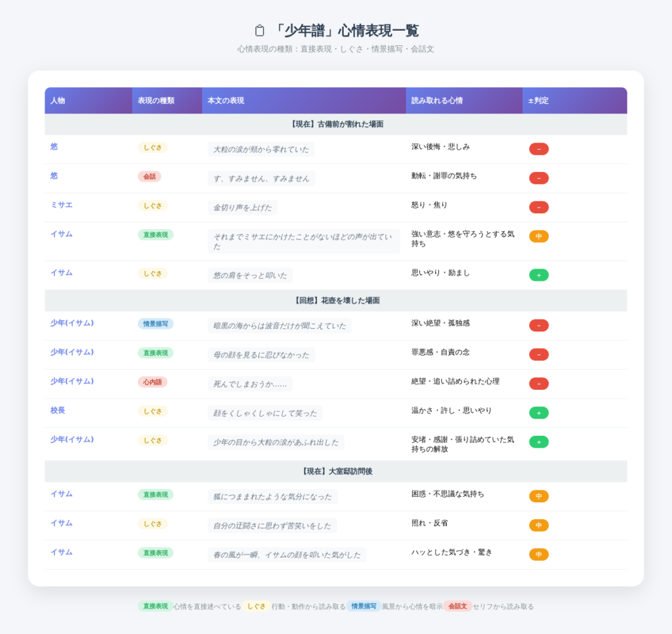Click the quote 死んでしまおうか……
The height and width of the screenshot is (634, 672).
(250, 384)
